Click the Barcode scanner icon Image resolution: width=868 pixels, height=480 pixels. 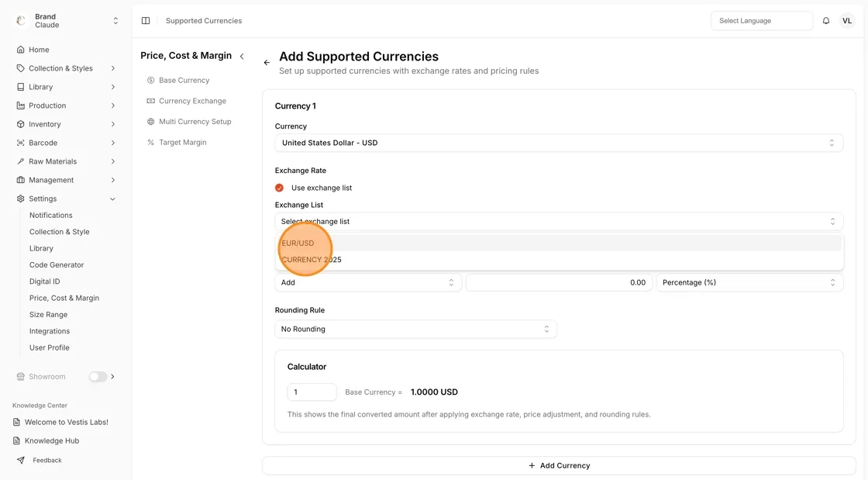(x=20, y=143)
